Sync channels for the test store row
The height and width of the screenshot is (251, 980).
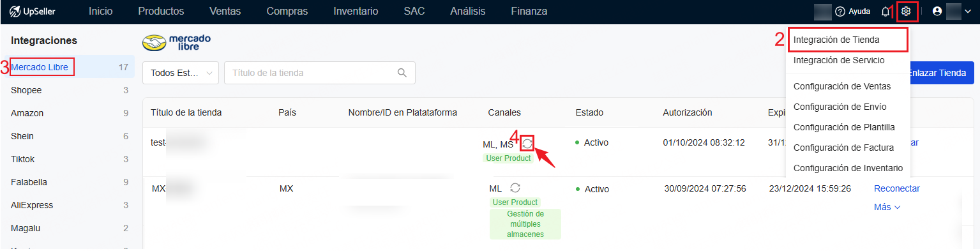click(527, 144)
